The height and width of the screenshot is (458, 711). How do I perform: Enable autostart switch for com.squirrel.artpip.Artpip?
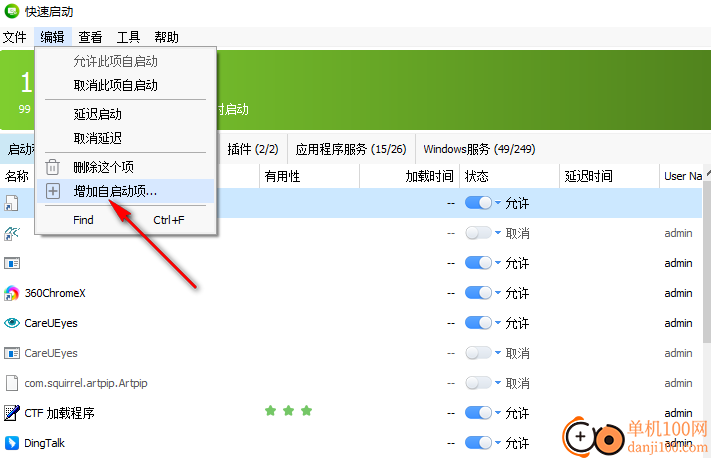[478, 383]
